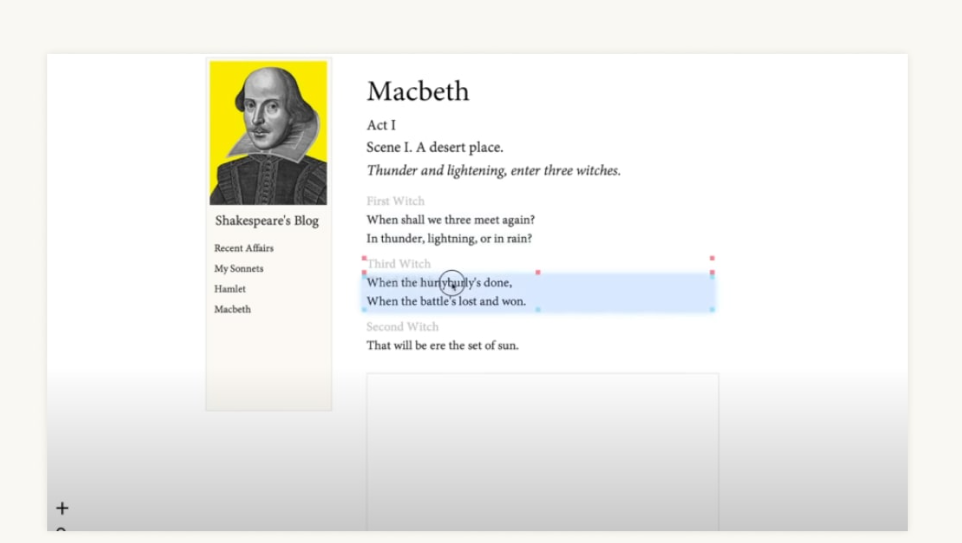Click the bottom-right blue handle of selected block
This screenshot has height=543, width=962.
coord(712,310)
